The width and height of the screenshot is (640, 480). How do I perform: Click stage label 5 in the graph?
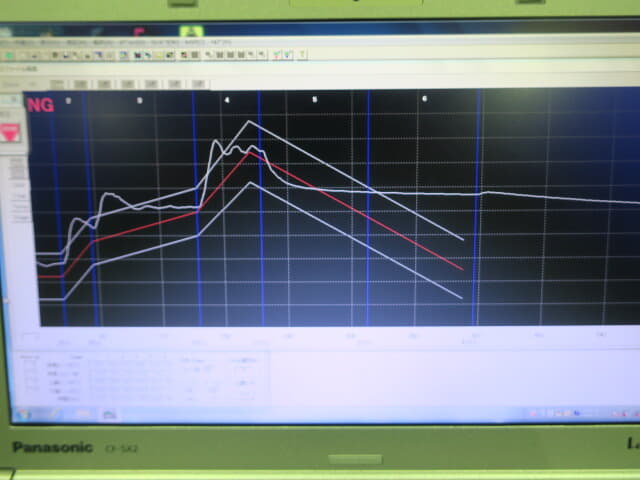314,99
